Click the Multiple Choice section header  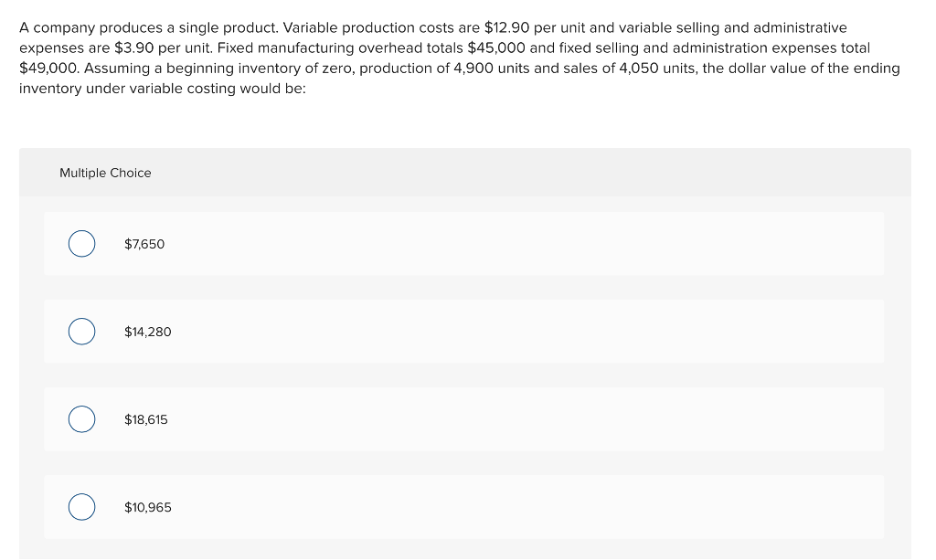tap(105, 173)
